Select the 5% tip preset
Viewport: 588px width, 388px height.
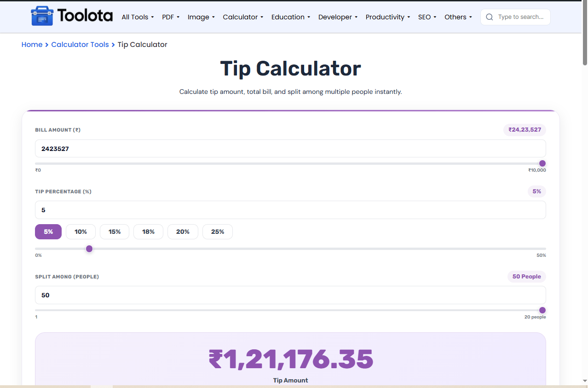(48, 232)
